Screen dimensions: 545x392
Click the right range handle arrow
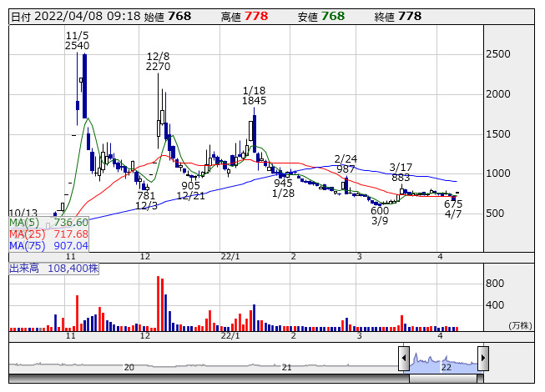(482, 359)
